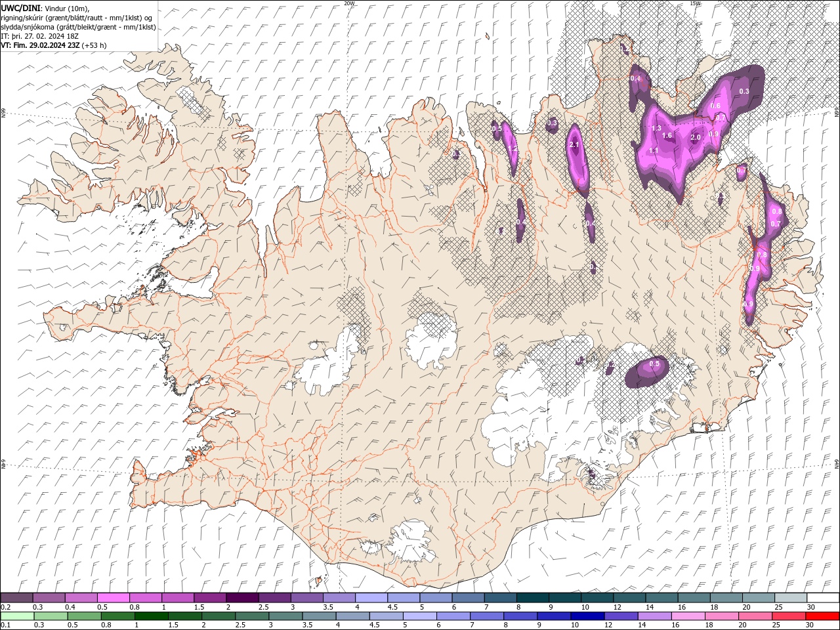840x630 pixels.
Task: Click the '2.1' snowfall value on the map
Action: tap(575, 145)
